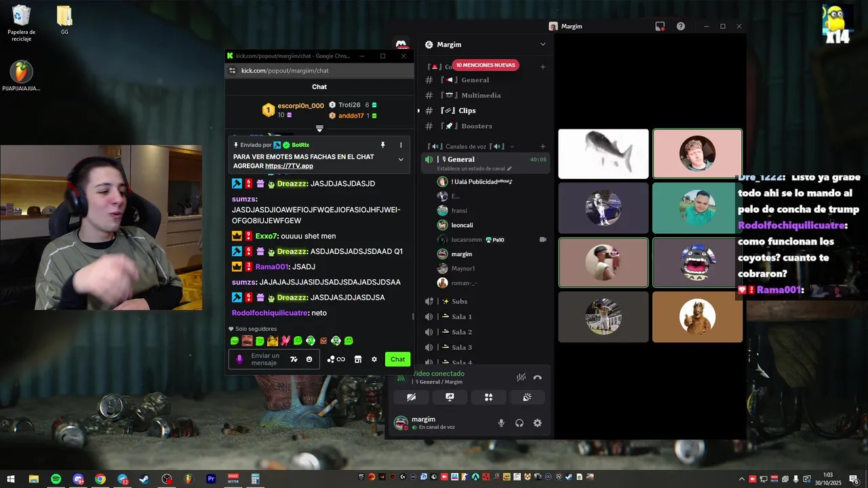Click the fish video tile in Discord call
Image resolution: width=868 pixels, height=488 pixels.
coord(604,154)
